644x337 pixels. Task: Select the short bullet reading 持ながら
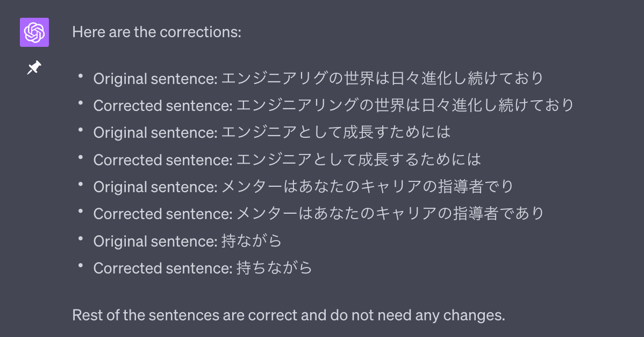click(x=187, y=241)
